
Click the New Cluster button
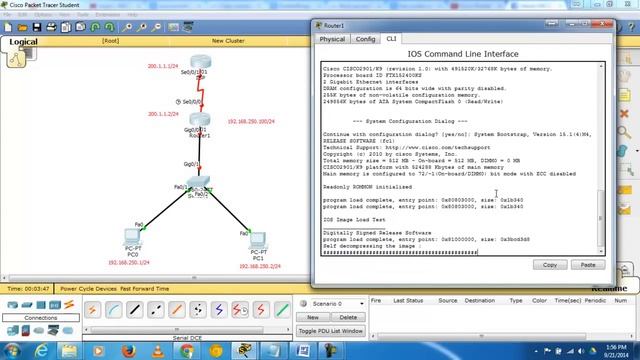pyautogui.click(x=228, y=41)
